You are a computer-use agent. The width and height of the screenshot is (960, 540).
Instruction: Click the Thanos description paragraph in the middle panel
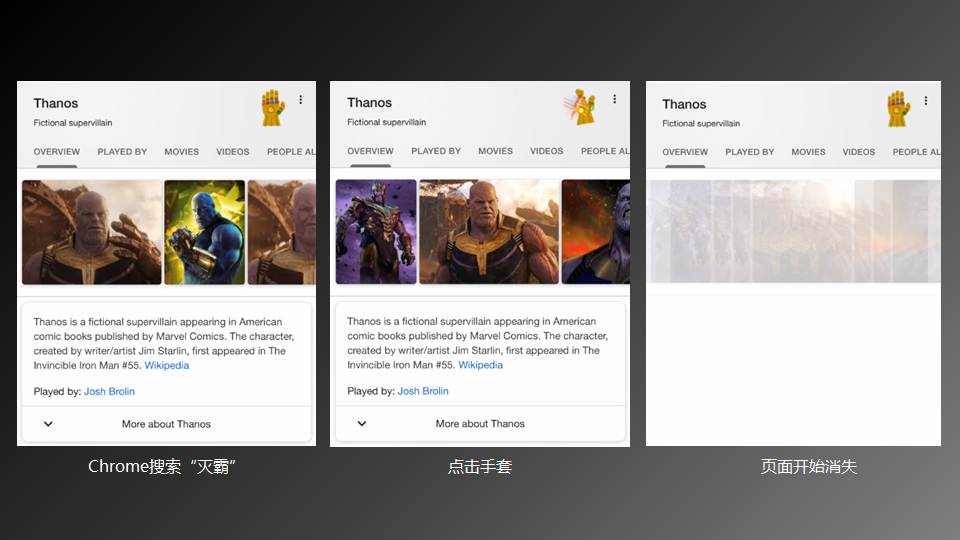tap(478, 343)
